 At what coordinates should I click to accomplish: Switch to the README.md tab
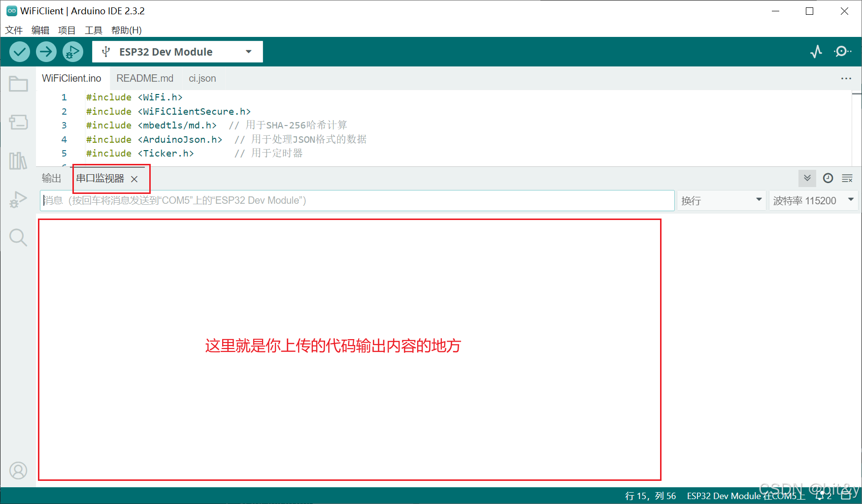(x=145, y=78)
